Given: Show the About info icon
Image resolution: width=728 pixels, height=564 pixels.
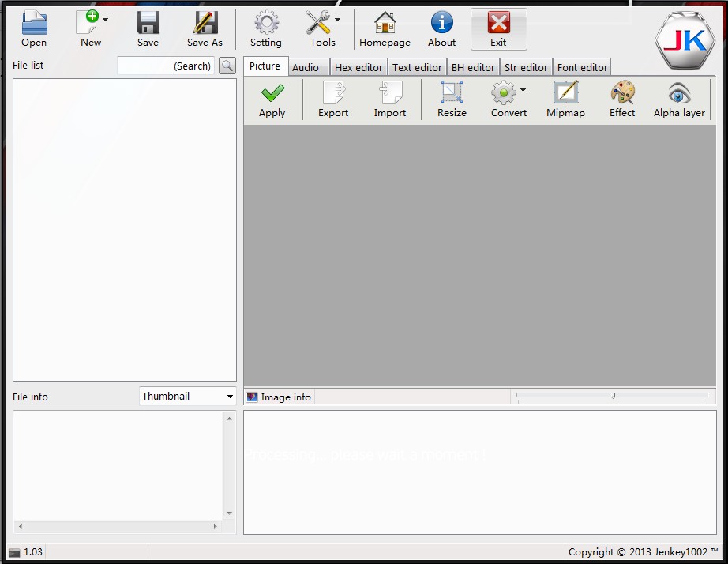Looking at the screenshot, I should coord(442,22).
